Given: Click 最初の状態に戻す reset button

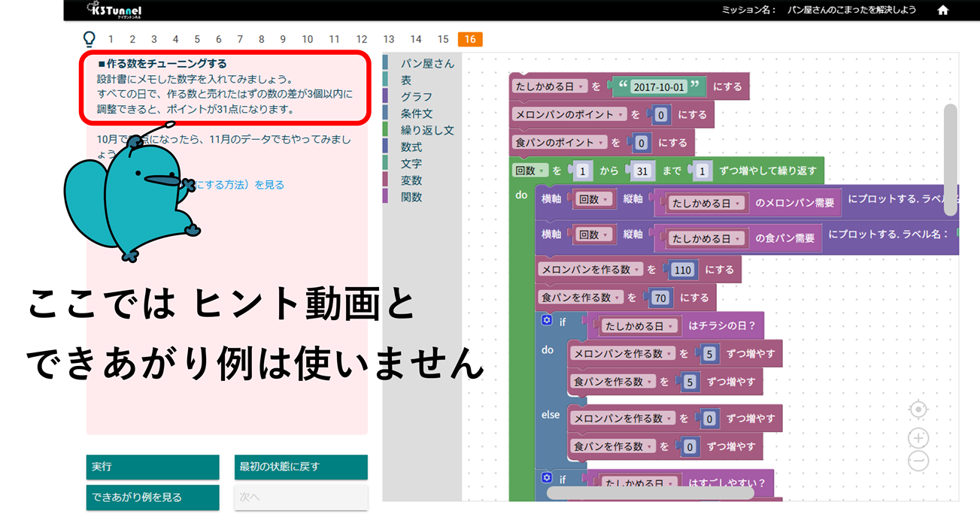Looking at the screenshot, I should [301, 467].
